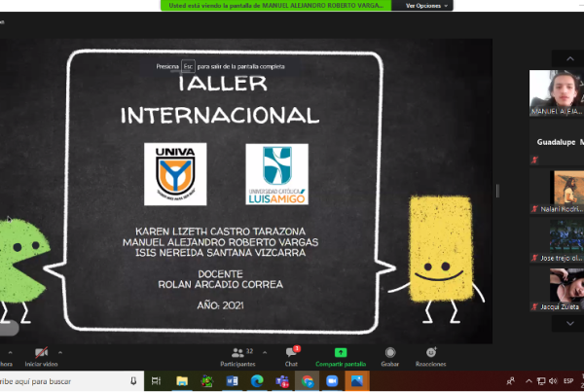This screenshot has width=584, height=392.
Task: Select the MANUEL ALEJA... video thumbnail
Action: (x=557, y=93)
